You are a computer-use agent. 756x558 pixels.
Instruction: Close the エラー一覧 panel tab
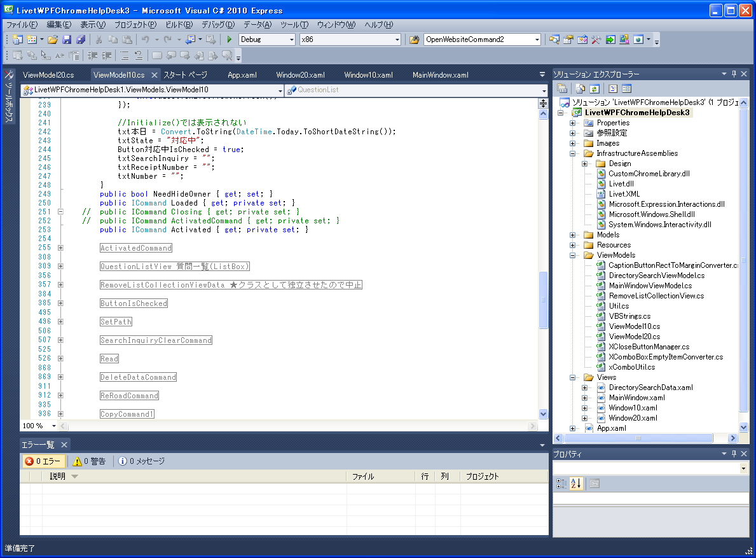64,444
